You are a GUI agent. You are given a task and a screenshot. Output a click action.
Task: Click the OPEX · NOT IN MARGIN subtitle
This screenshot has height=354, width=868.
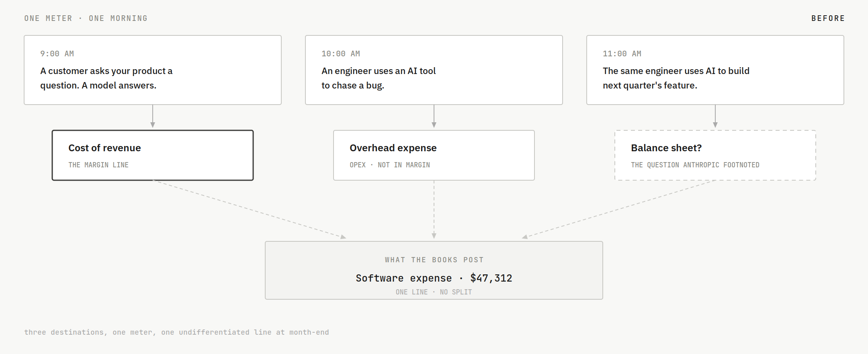pyautogui.click(x=390, y=165)
